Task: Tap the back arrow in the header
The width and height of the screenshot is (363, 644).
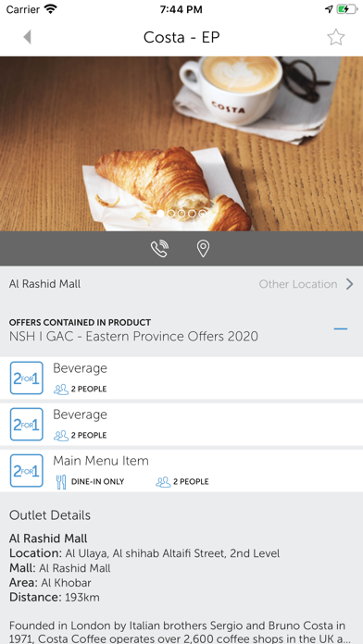Action: tap(27, 37)
